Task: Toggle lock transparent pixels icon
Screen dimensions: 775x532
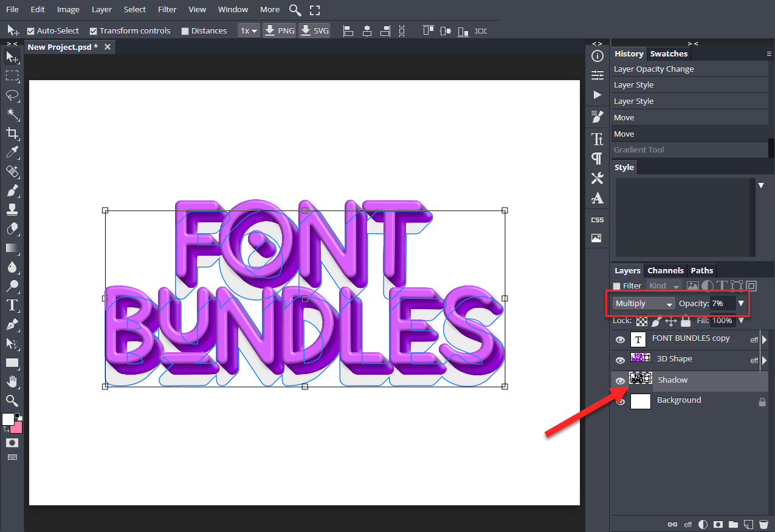Action: tap(642, 321)
